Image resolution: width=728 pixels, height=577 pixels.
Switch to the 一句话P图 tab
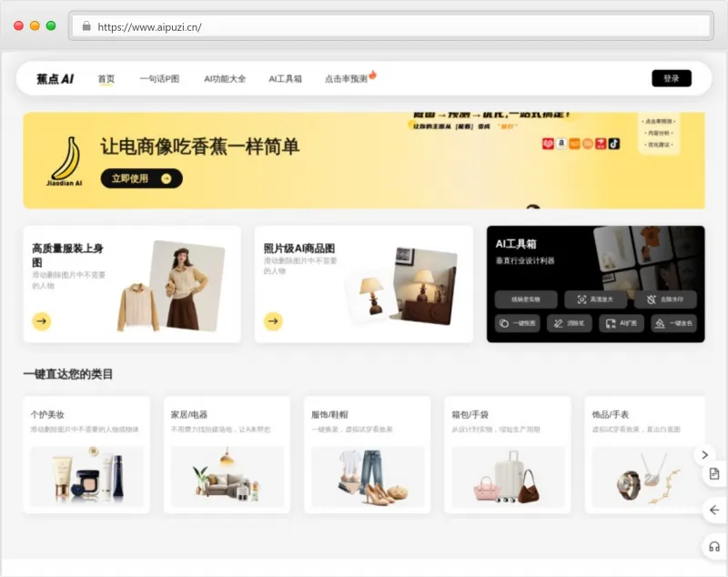(159, 79)
